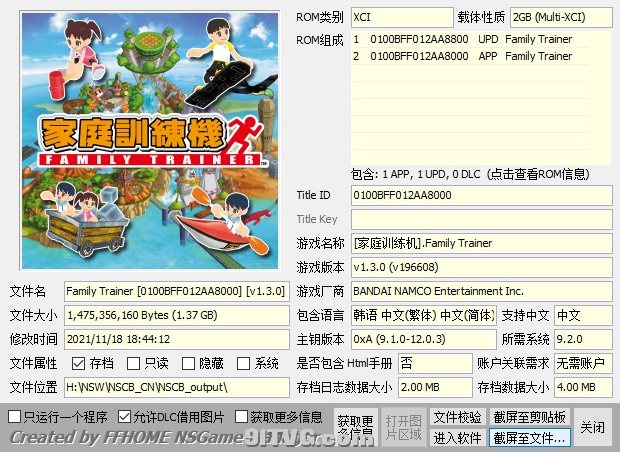
Task: Uncheck the 允许DLC借用图片 option
Action: tap(124, 416)
